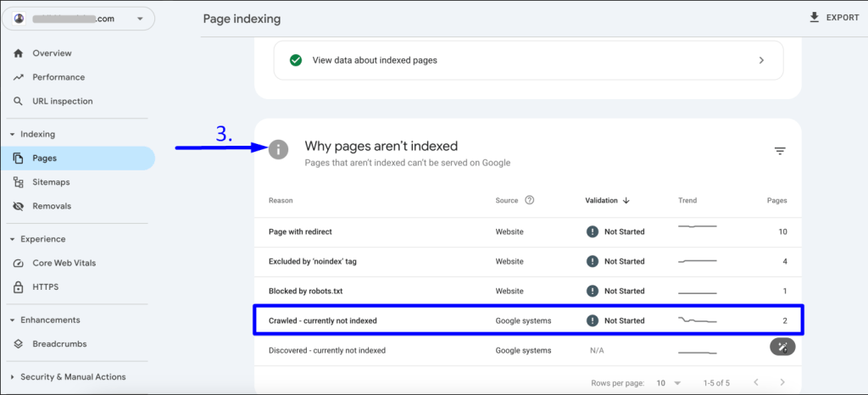Click the download icon beside EXPORT

814,18
